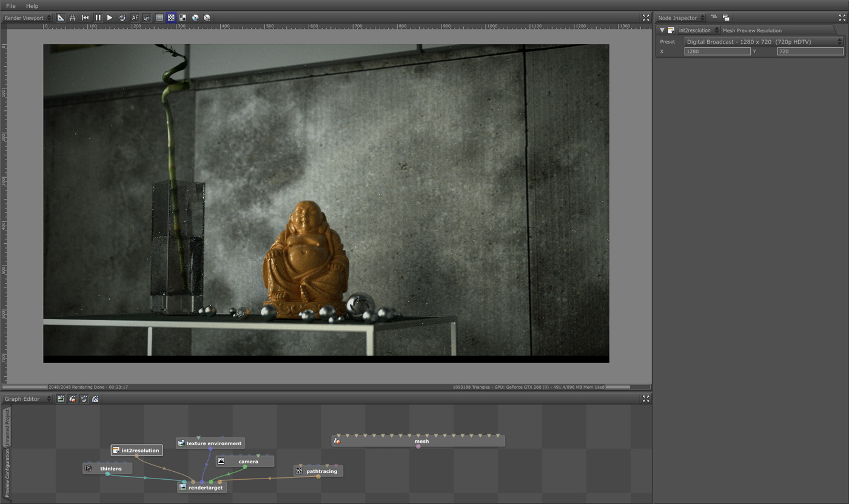Click the rendertarget node icon

click(183, 488)
